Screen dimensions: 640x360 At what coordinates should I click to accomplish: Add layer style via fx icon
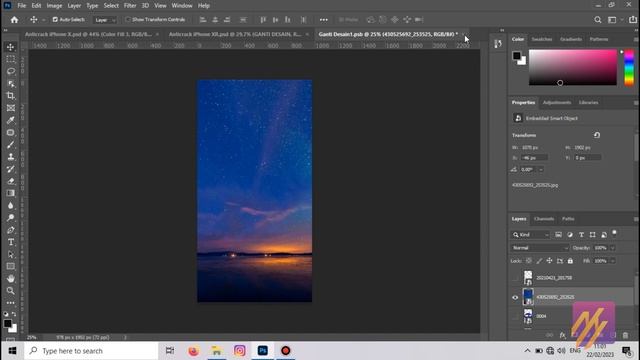(x=562, y=336)
